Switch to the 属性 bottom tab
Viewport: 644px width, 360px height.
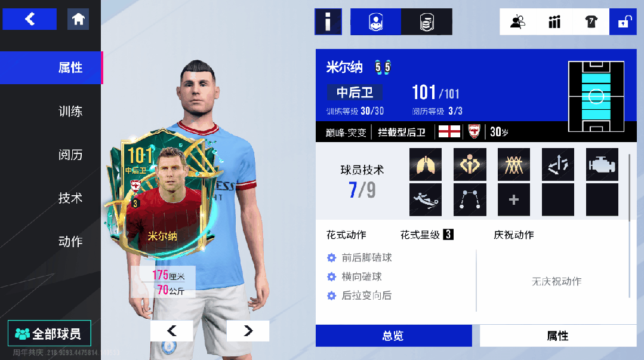tap(558, 336)
